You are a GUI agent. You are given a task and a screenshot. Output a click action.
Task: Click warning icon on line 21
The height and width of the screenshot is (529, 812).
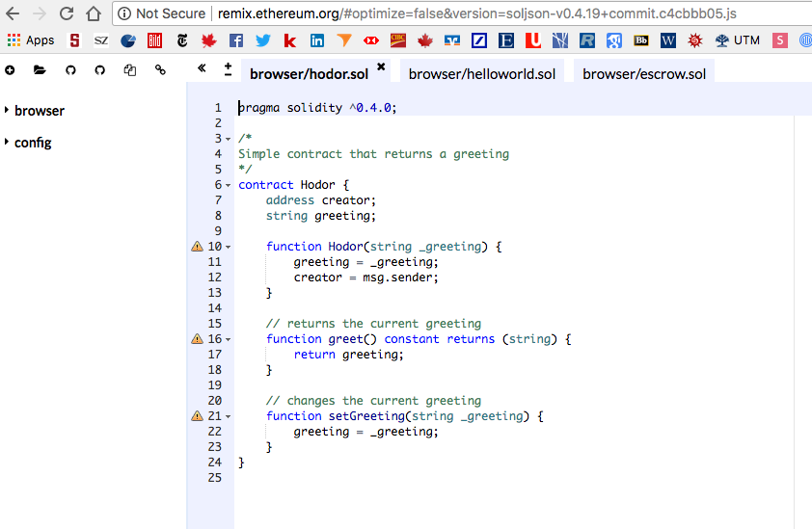tap(198, 416)
